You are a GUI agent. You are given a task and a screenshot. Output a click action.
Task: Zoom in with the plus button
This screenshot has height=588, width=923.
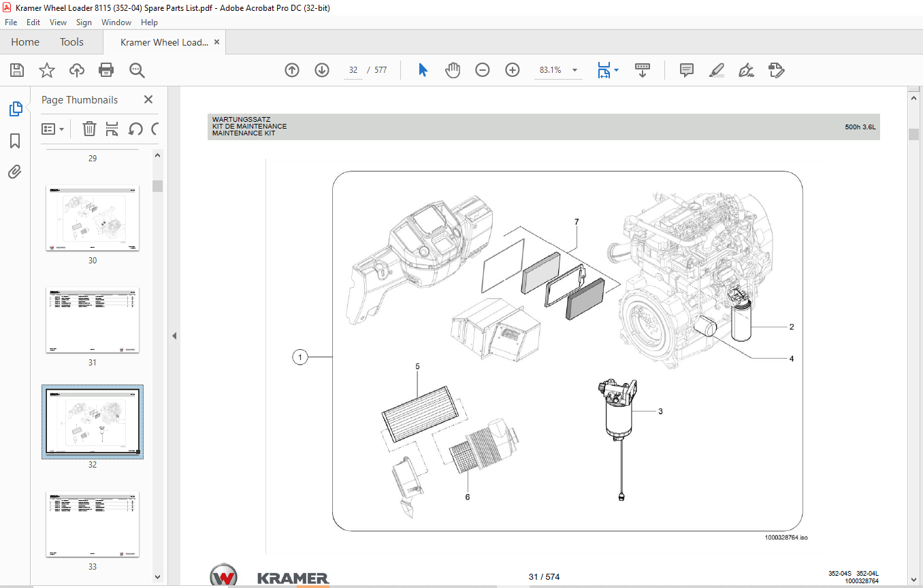pos(513,70)
